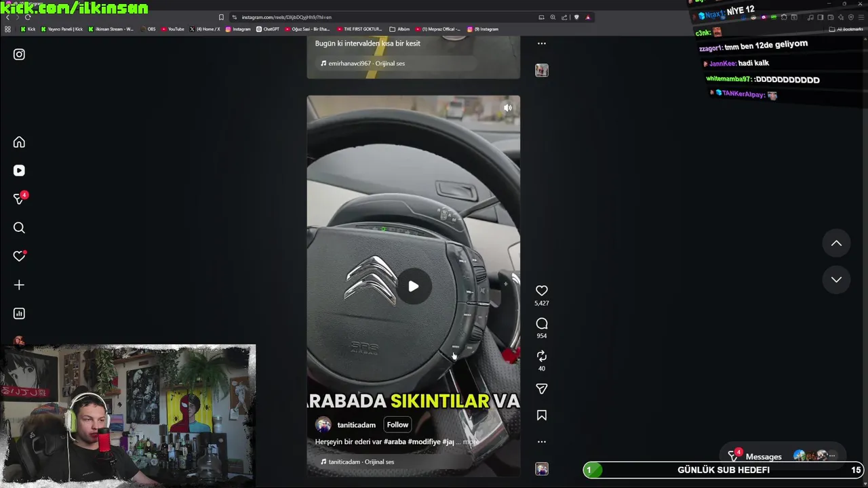
Task: Open the YouTube bookmark
Action: [173, 29]
